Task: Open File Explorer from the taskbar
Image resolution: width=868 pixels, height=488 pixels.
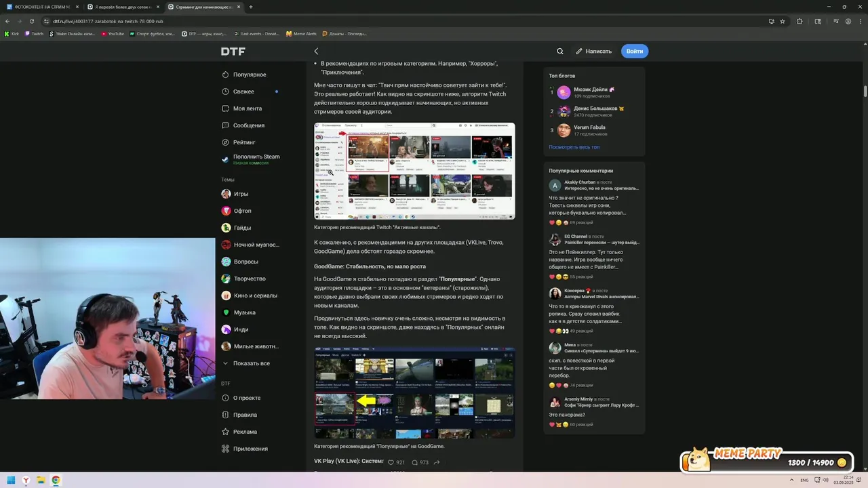Action: click(41, 481)
